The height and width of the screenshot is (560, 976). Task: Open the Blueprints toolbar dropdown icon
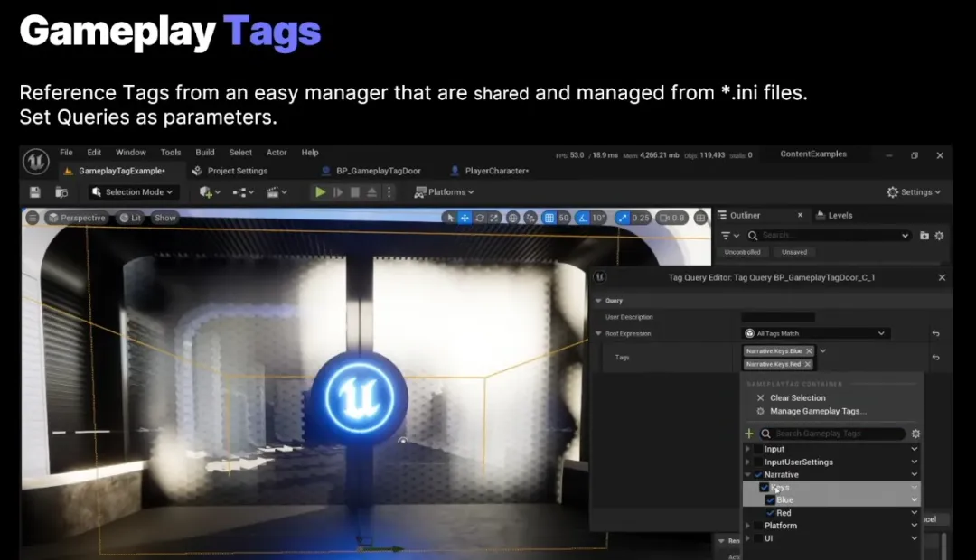243,192
